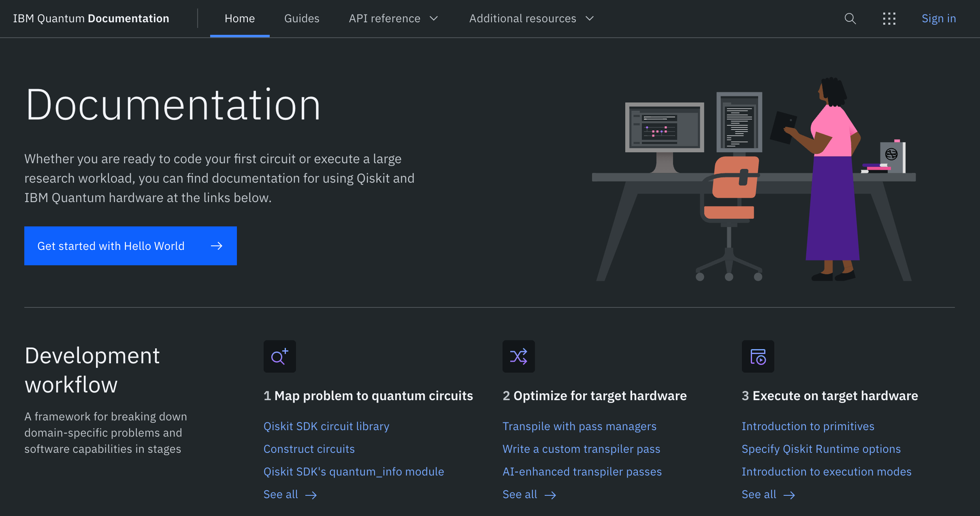Click IBM Quantum Documentation logo text
The width and height of the screenshot is (980, 516).
click(x=91, y=19)
